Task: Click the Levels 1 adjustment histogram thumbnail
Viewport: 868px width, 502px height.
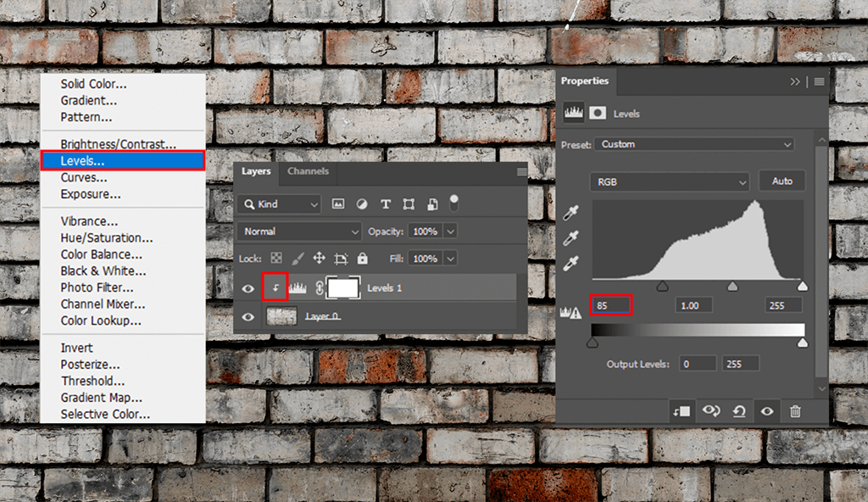Action: point(298,287)
